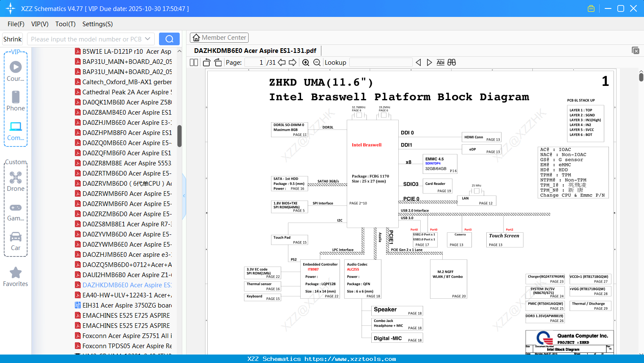Open Foxconn Acer Aspire Z5751 file
This screenshot has height=363, width=644.
tap(123, 336)
